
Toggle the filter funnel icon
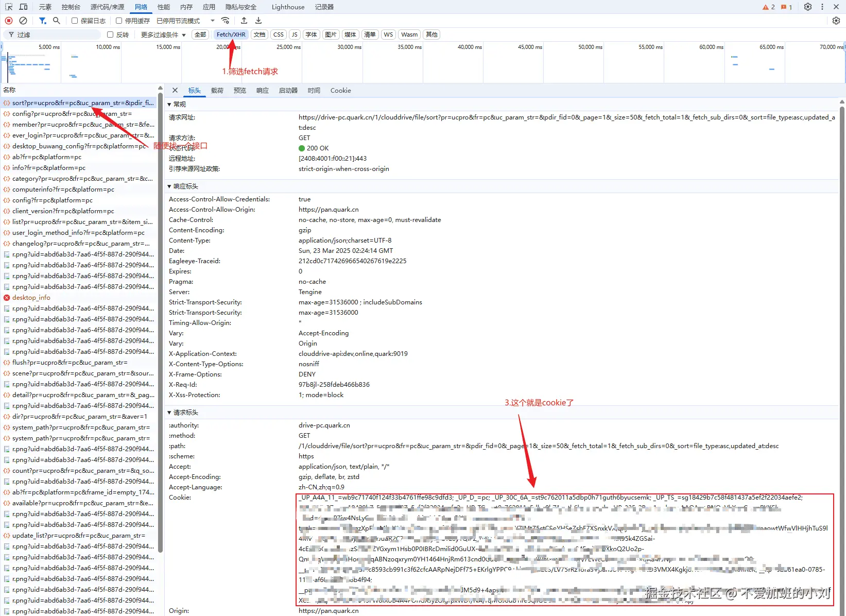click(x=43, y=21)
